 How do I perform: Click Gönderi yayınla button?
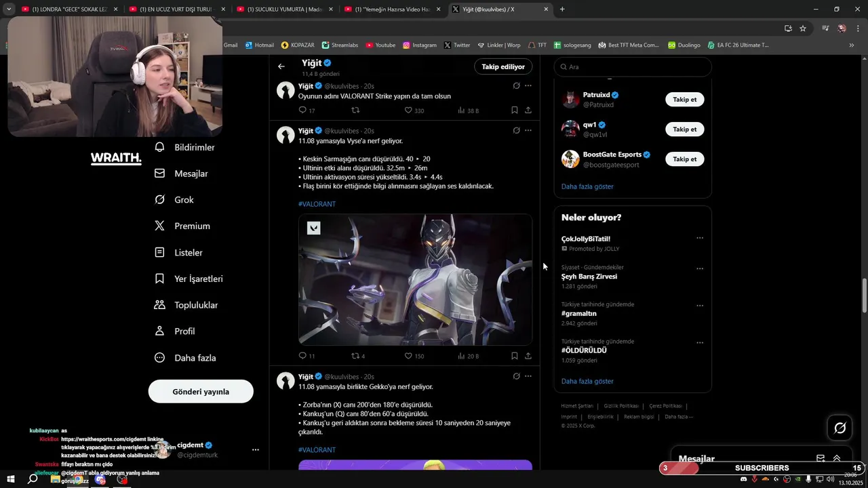201,392
